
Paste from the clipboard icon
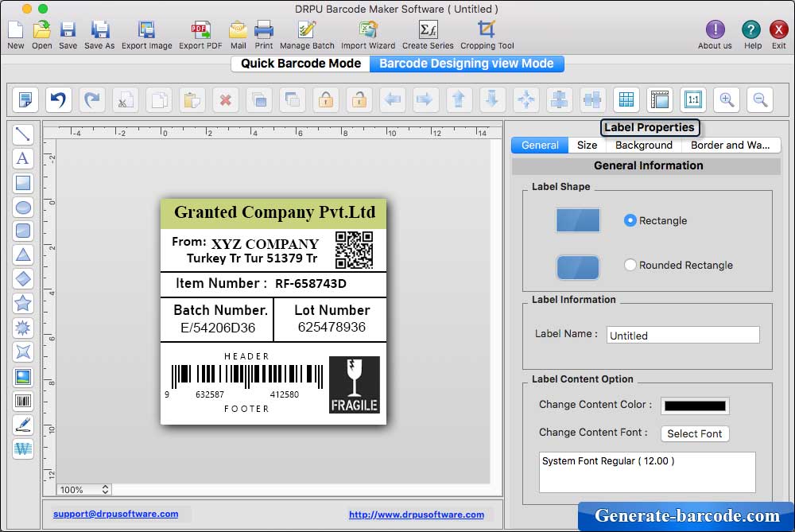click(x=192, y=99)
